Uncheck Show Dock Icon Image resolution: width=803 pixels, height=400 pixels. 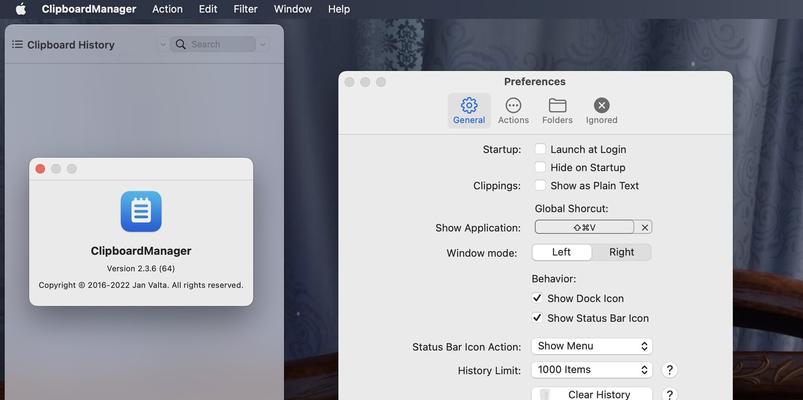click(x=537, y=298)
